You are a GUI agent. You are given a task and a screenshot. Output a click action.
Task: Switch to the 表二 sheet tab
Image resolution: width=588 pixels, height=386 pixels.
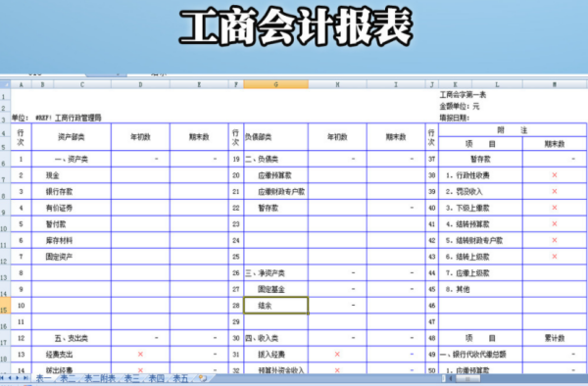pos(68,378)
